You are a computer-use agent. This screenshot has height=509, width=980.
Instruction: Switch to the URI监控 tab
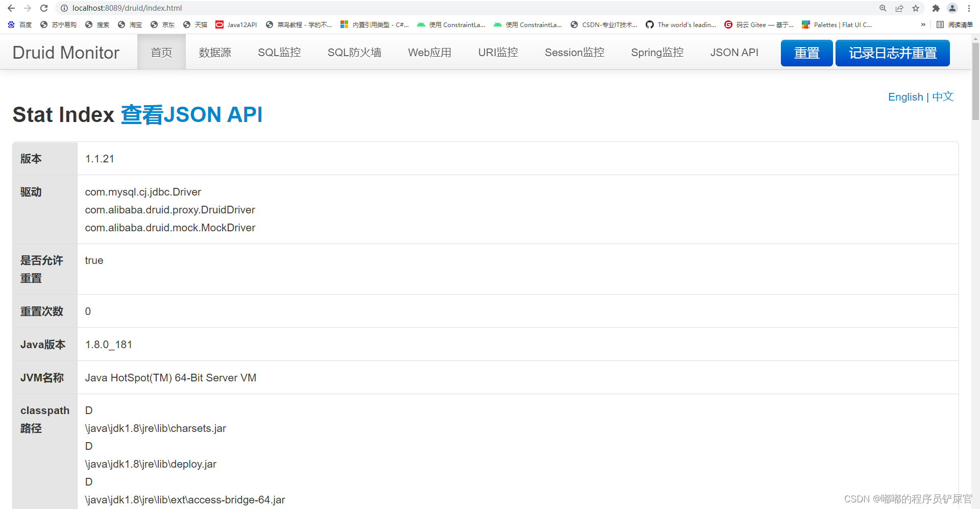498,52
